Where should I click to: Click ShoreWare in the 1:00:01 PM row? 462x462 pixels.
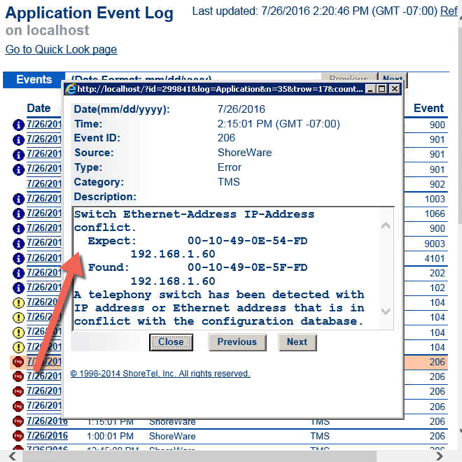pyautogui.click(x=172, y=436)
